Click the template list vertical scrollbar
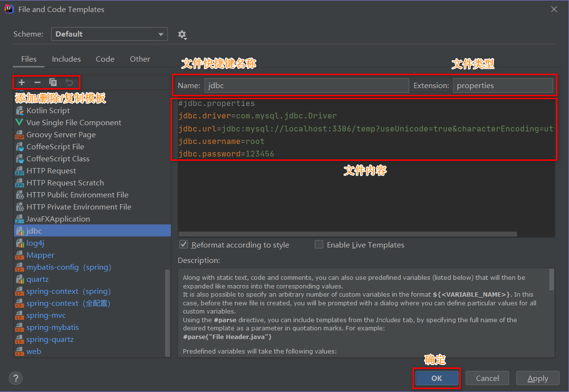The image size is (569, 392). coord(168,313)
